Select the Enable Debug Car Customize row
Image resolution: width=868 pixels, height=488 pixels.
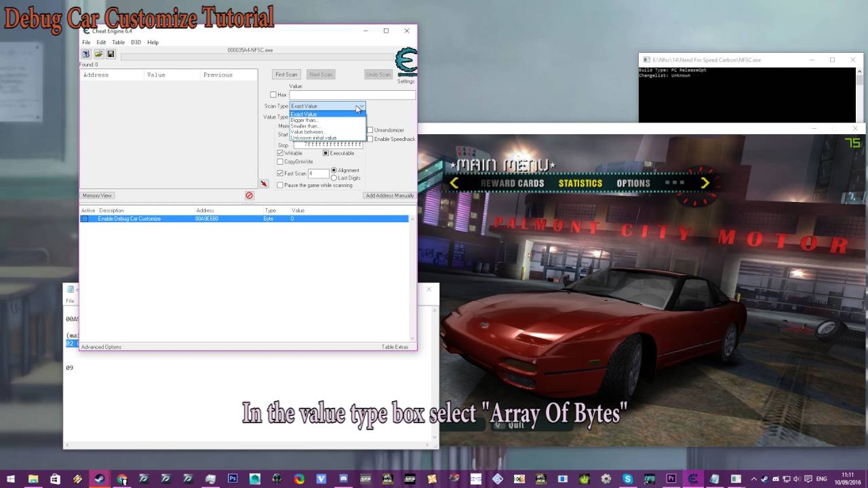244,219
